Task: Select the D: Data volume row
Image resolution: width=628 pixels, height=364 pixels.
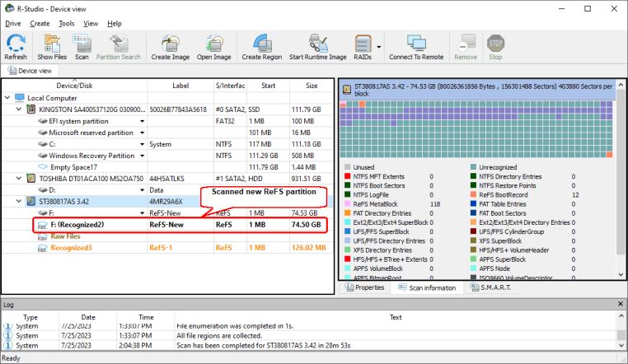Action: coord(168,190)
